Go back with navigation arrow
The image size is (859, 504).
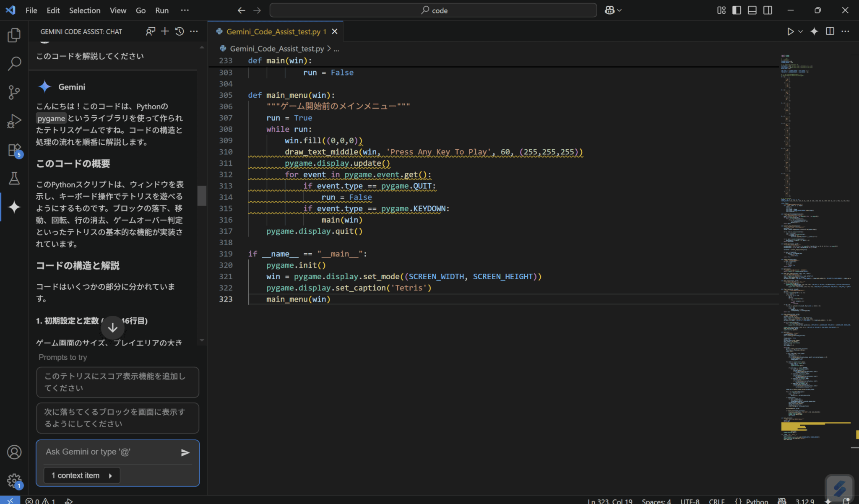[x=241, y=10]
